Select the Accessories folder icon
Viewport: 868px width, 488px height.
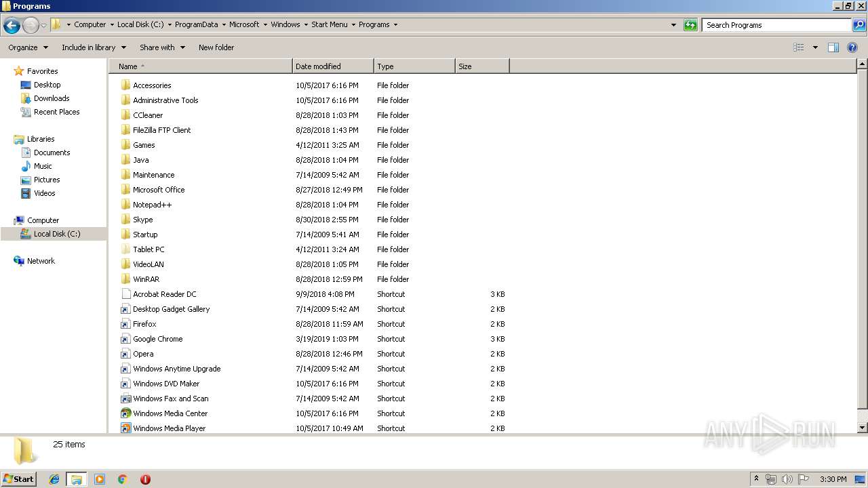point(125,85)
